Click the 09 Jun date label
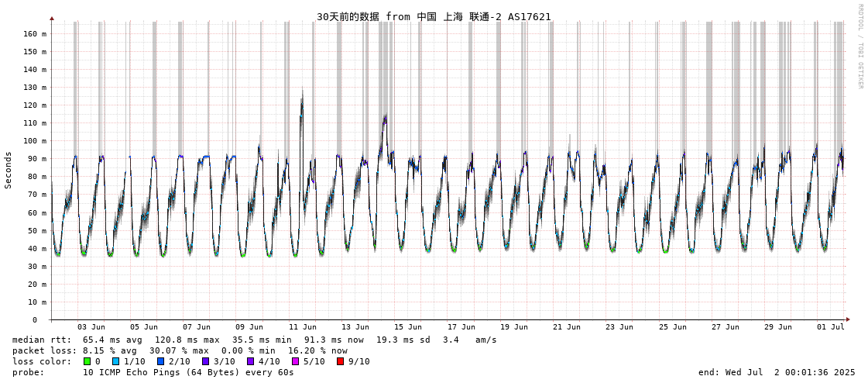Image resolution: width=868 pixels, height=383 pixels. click(249, 327)
